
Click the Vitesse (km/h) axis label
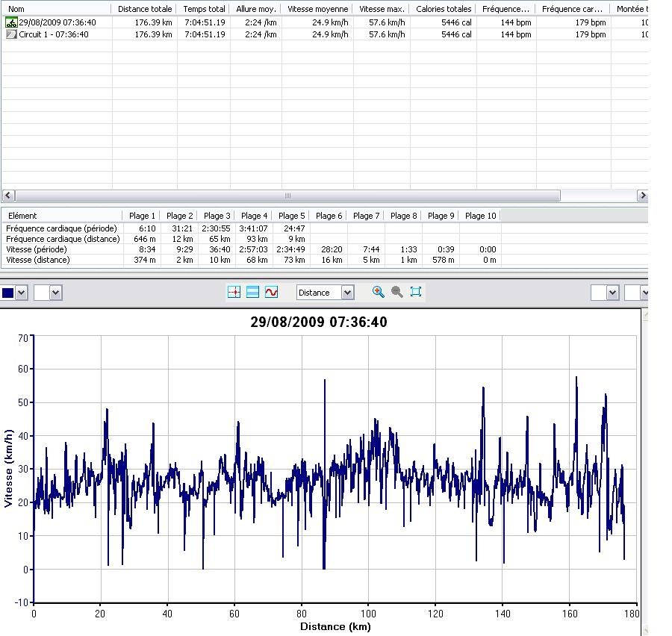(8, 469)
